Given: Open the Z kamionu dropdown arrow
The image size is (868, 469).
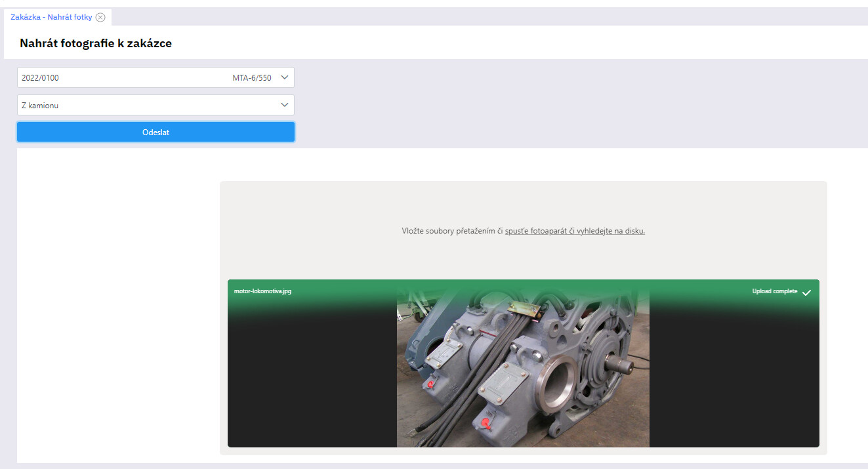Looking at the screenshot, I should coord(284,105).
